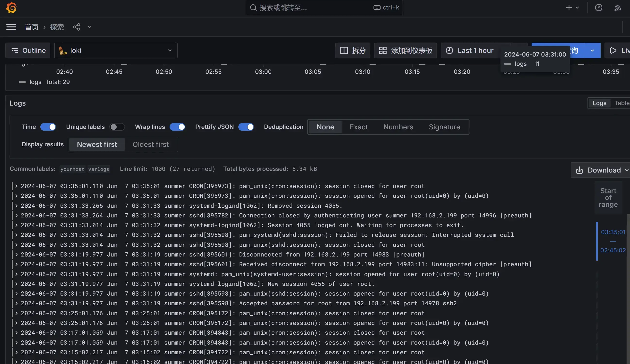Select Numbers deduplication option

(x=398, y=127)
